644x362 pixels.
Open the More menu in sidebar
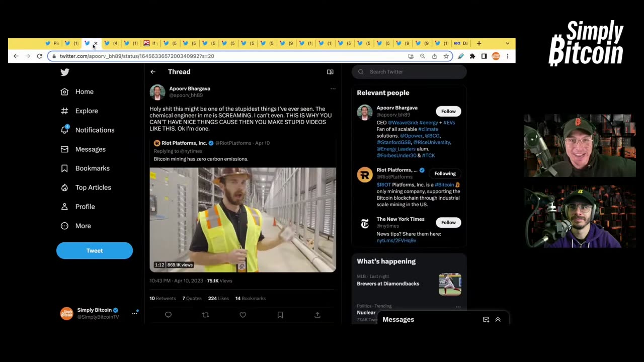click(x=76, y=226)
